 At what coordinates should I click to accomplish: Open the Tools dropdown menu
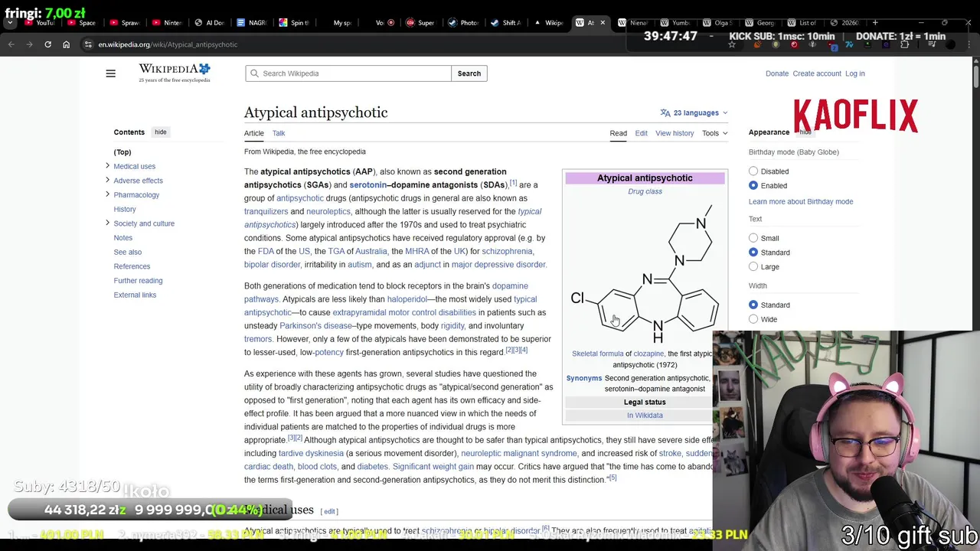click(714, 133)
